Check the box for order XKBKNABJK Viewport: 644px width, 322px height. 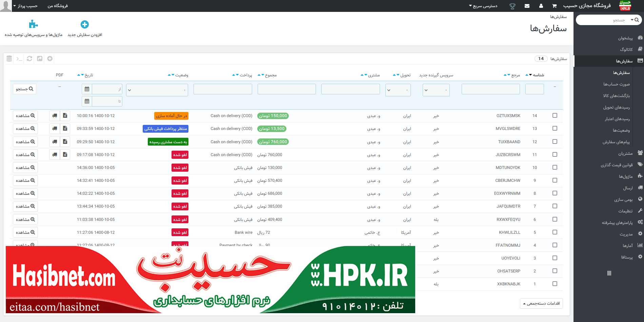555,284
